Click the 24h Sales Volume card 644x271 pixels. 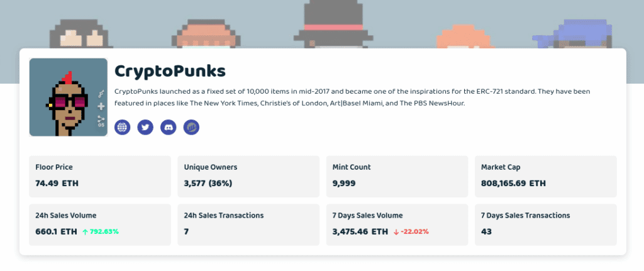(x=100, y=224)
